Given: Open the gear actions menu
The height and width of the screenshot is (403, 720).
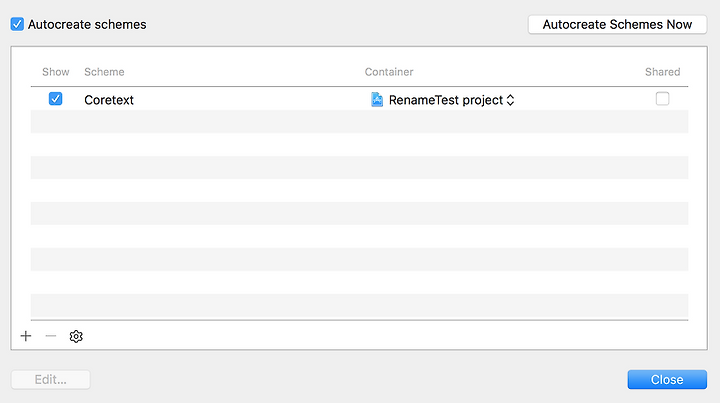Looking at the screenshot, I should (x=76, y=336).
